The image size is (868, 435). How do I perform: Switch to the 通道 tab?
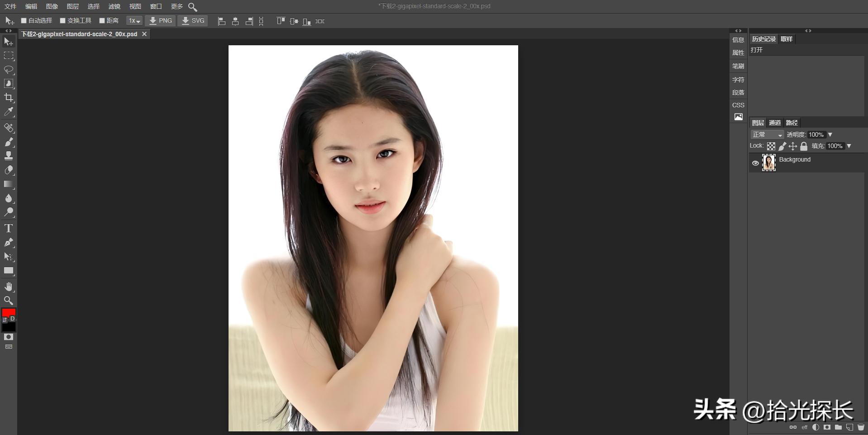click(x=775, y=123)
